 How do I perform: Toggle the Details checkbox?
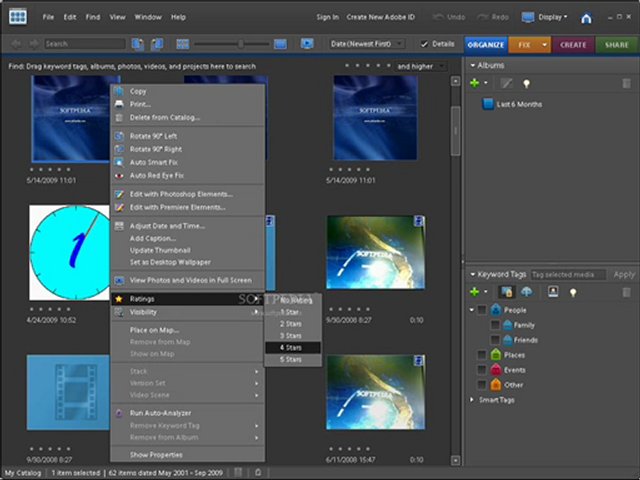point(424,44)
